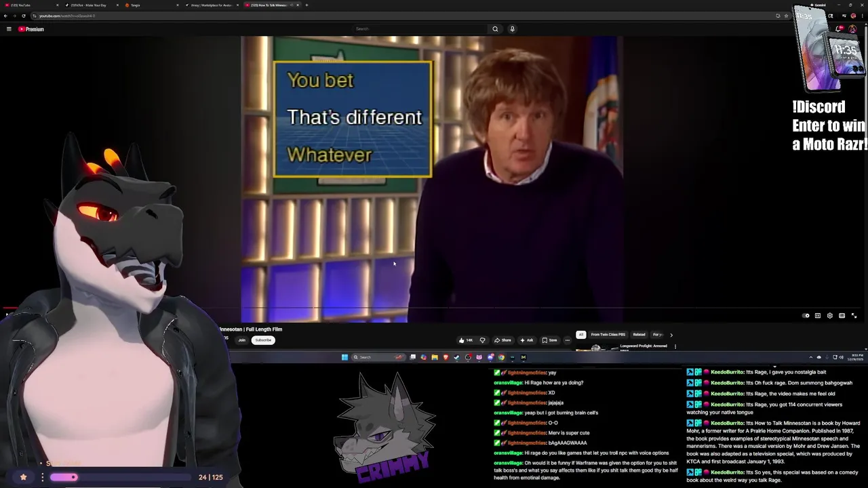868x488 pixels.
Task: Show more chips with right arrow
Action: (671, 335)
